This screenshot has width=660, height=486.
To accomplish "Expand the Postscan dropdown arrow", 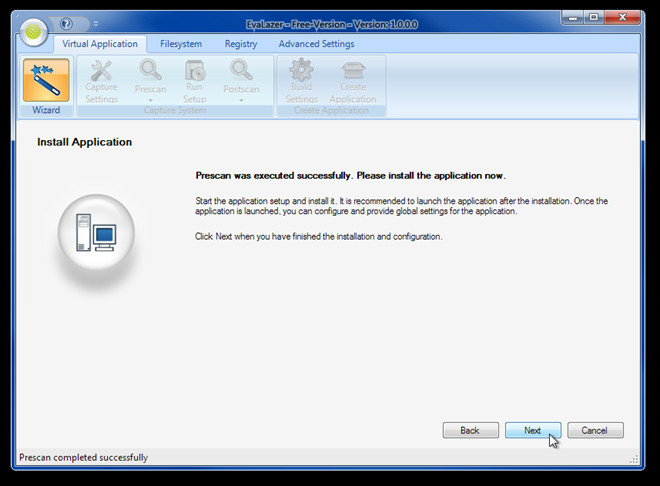I will [241, 100].
